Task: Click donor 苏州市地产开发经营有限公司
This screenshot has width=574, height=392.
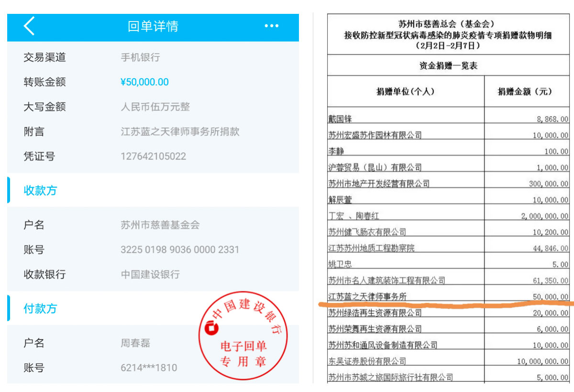Action: click(379, 183)
